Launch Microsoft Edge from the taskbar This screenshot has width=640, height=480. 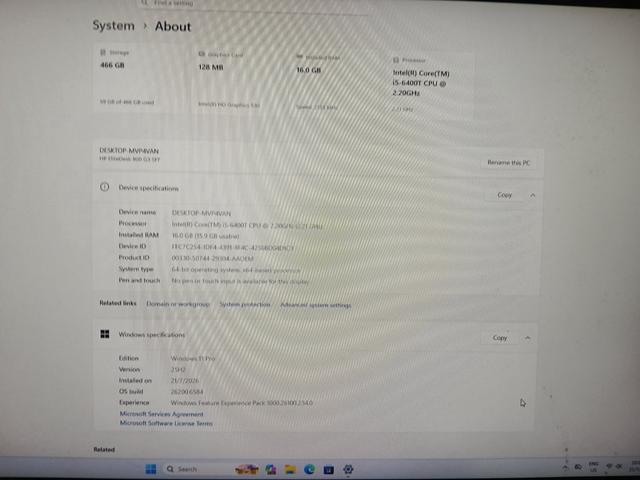(x=309, y=469)
